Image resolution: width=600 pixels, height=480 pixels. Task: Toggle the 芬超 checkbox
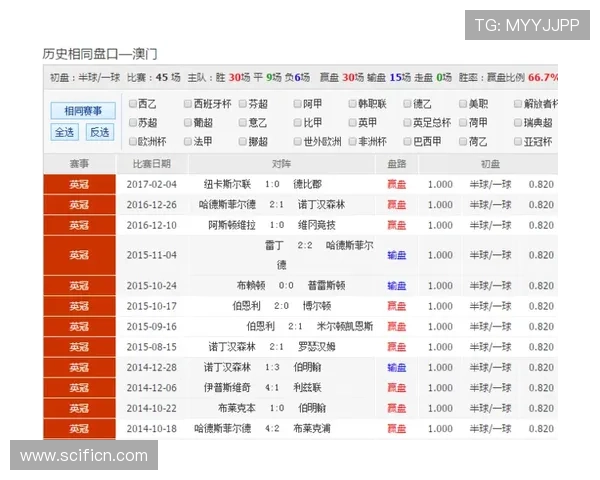(243, 104)
